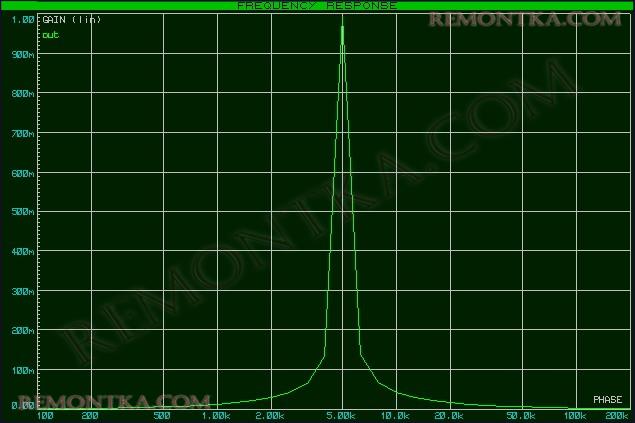Image resolution: width=635 pixels, height=423 pixels.
Task: Click the 50.0k frequency axis label
Action: coord(520,415)
